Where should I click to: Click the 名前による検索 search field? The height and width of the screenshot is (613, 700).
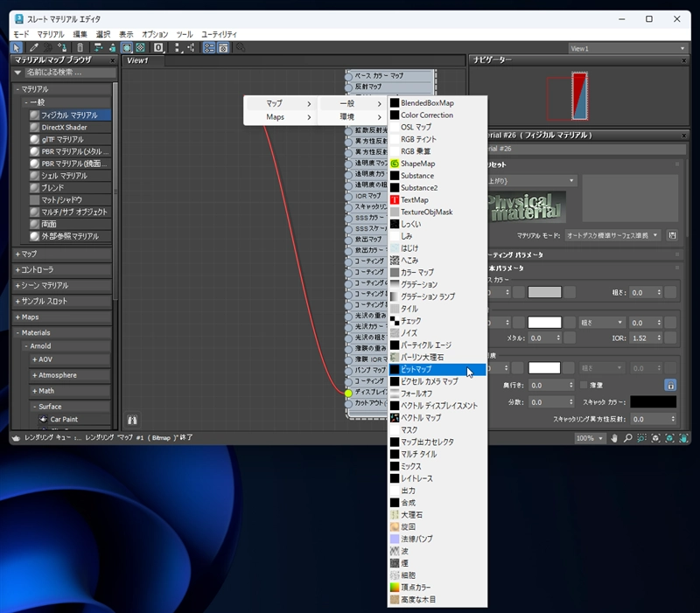click(70, 73)
